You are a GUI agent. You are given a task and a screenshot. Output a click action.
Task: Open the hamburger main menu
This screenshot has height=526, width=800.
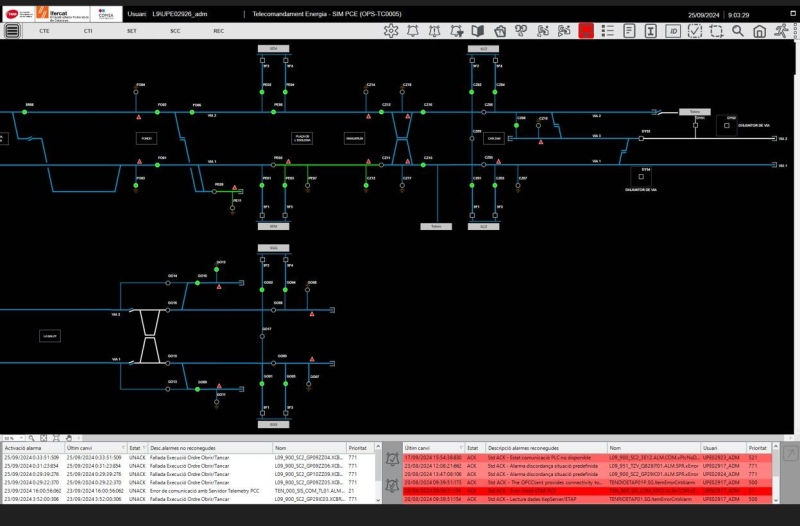tap(12, 31)
